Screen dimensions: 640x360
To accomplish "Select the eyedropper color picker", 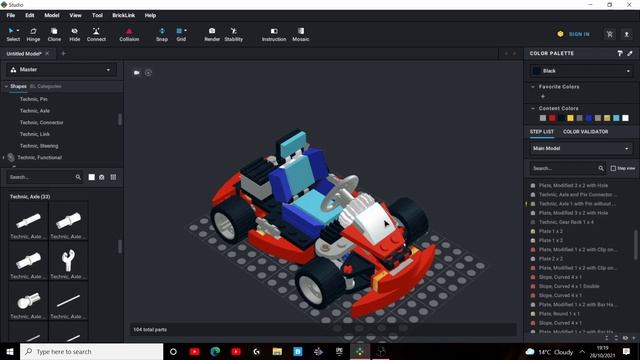I will tap(630, 53).
